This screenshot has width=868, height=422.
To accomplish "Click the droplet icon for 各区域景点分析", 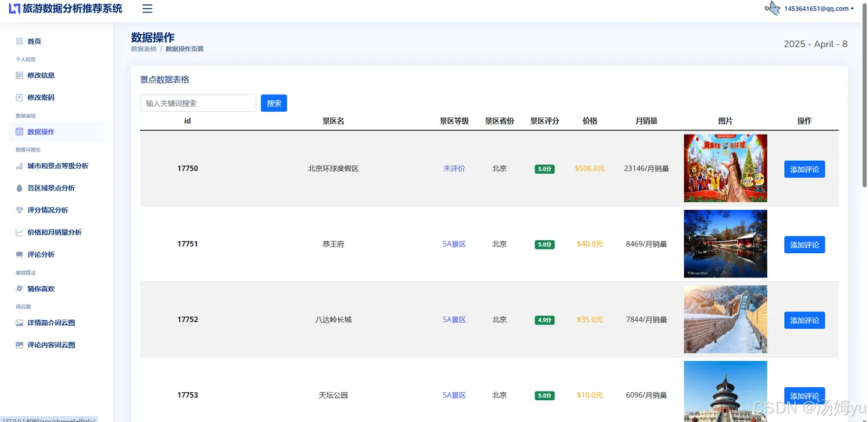I will click(19, 188).
